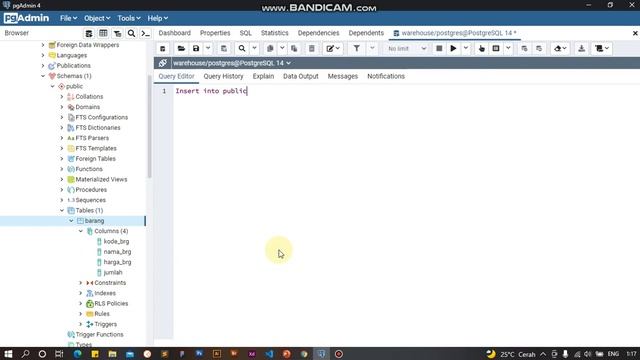Click the Windows taskbar search icon
640x360 pixels.
(25, 354)
